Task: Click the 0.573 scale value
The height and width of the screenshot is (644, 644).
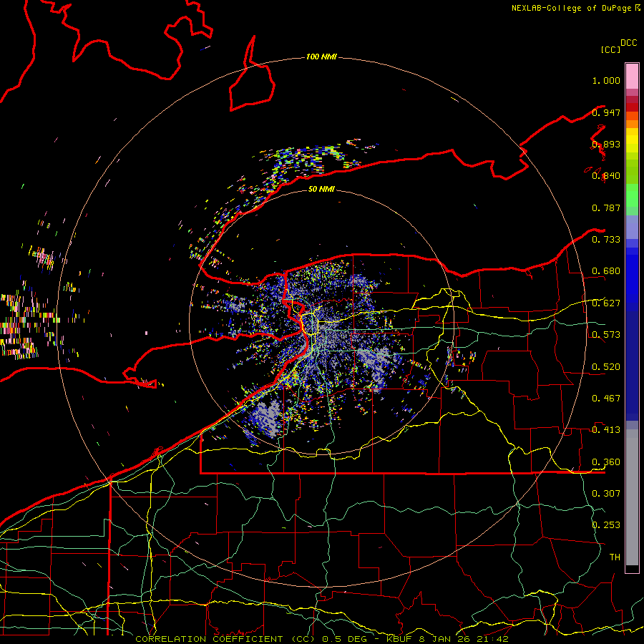Action: click(x=606, y=335)
